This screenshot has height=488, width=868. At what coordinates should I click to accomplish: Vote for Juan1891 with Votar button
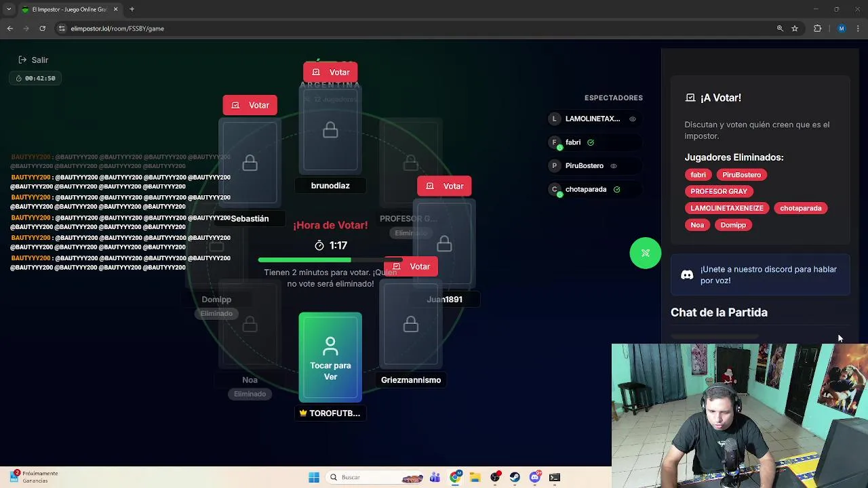point(444,186)
